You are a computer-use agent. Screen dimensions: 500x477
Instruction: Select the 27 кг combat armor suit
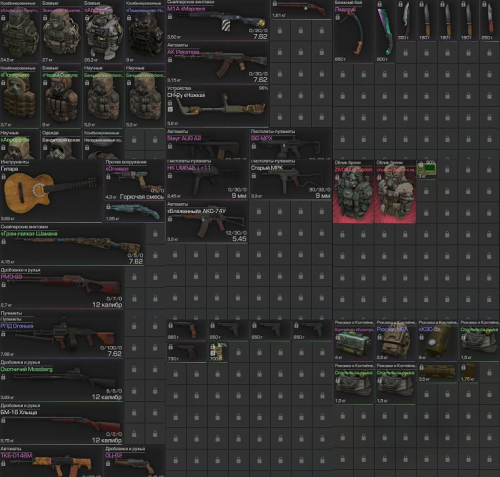pos(61,31)
